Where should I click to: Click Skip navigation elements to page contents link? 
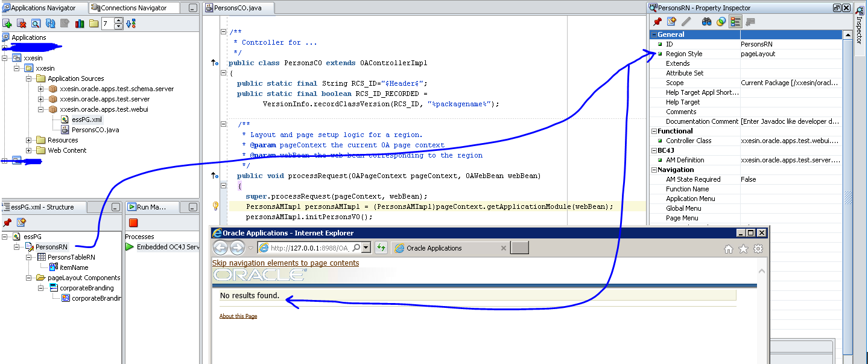pyautogui.click(x=285, y=263)
